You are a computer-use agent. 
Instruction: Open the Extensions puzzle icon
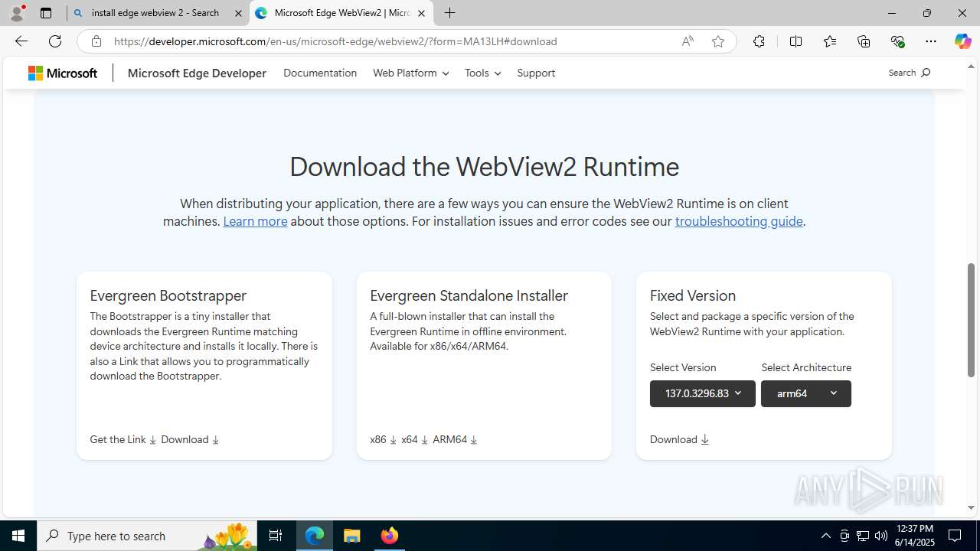tap(759, 41)
